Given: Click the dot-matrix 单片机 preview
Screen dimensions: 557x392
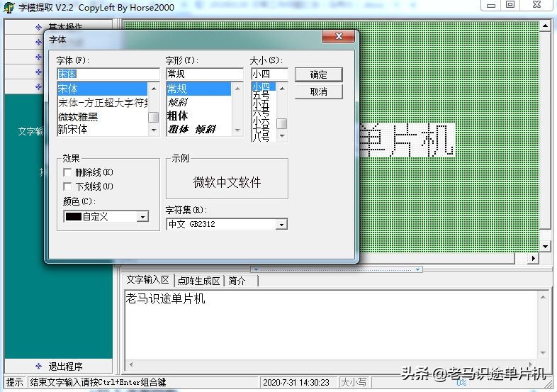Looking at the screenshot, I should coord(406,140).
